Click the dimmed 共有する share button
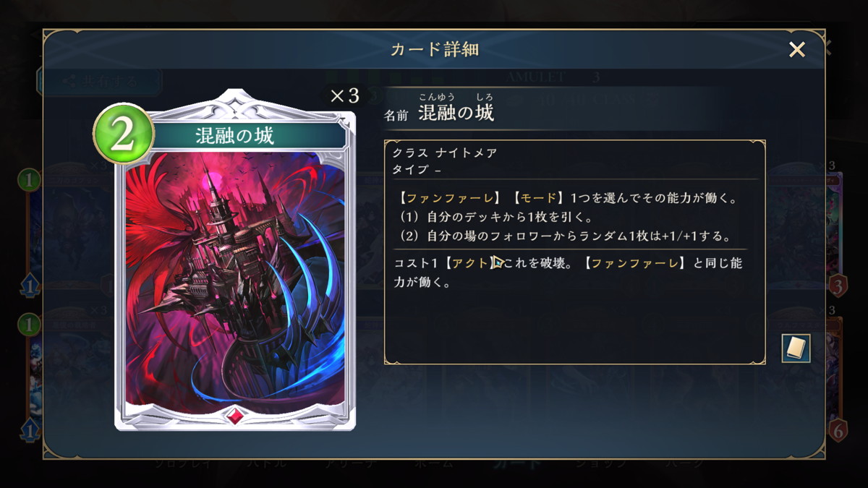The image size is (868, 488). pos(100,81)
